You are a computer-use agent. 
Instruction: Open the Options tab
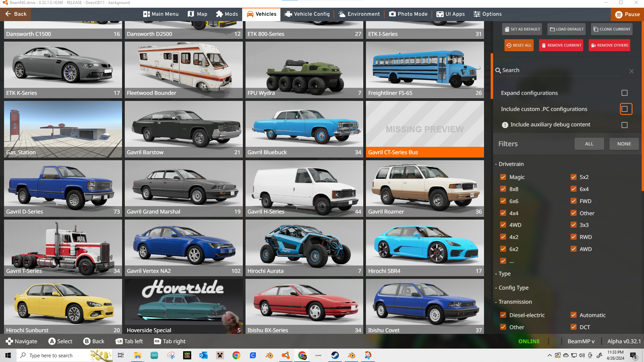488,14
